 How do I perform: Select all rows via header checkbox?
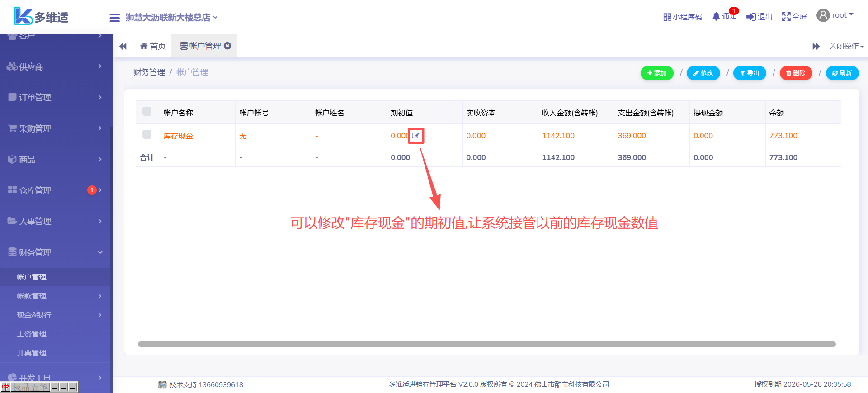click(147, 111)
